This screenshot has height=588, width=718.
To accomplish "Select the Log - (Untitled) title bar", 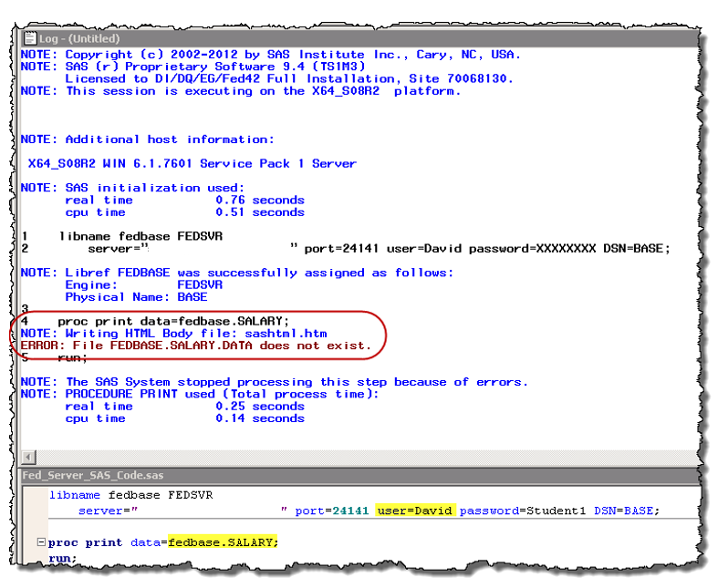I will (359, 38).
